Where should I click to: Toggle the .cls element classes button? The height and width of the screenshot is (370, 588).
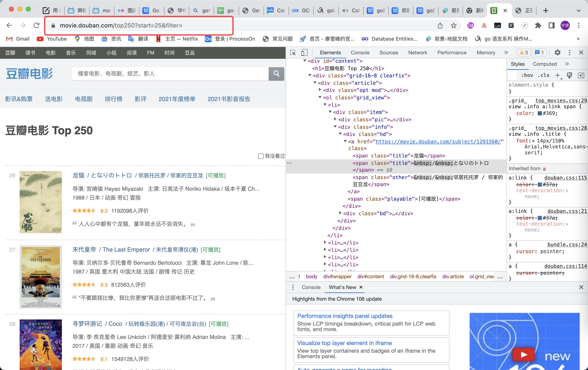[544, 75]
